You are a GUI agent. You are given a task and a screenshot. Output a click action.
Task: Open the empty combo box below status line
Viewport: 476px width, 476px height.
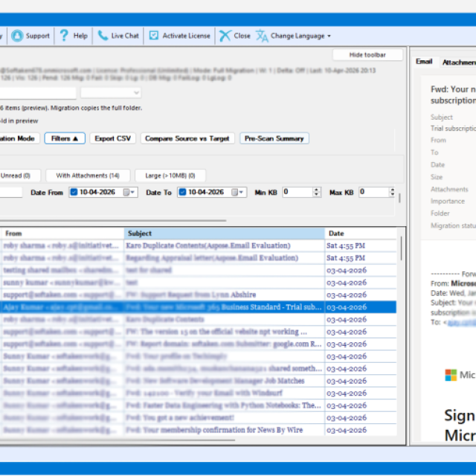click(110, 93)
